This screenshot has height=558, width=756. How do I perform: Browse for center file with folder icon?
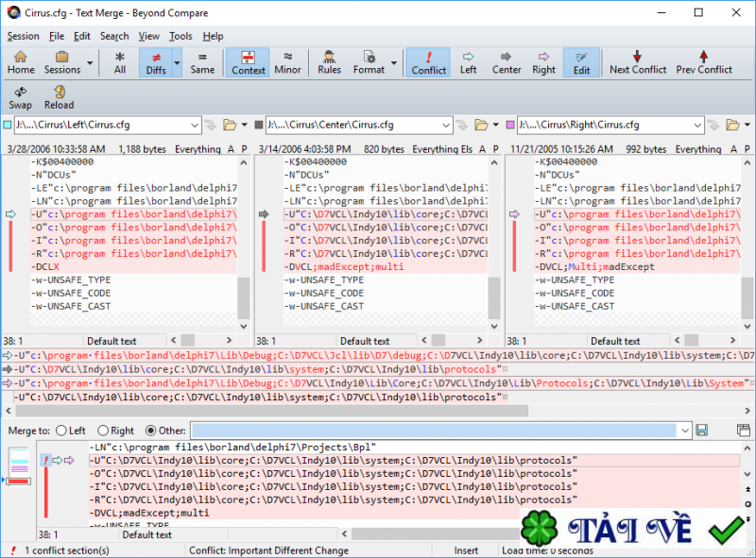tap(481, 126)
